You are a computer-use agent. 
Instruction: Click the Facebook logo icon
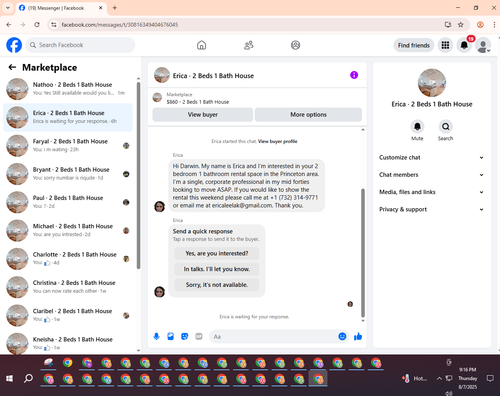[x=14, y=45]
